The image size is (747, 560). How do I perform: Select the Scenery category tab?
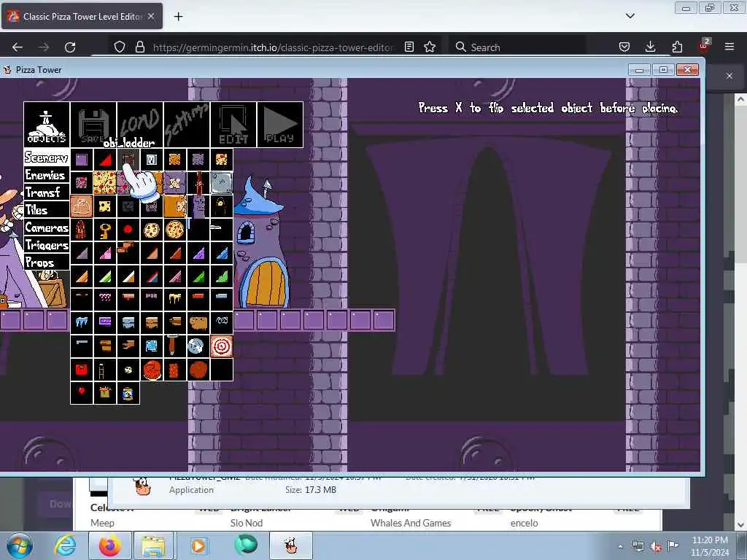click(x=47, y=157)
